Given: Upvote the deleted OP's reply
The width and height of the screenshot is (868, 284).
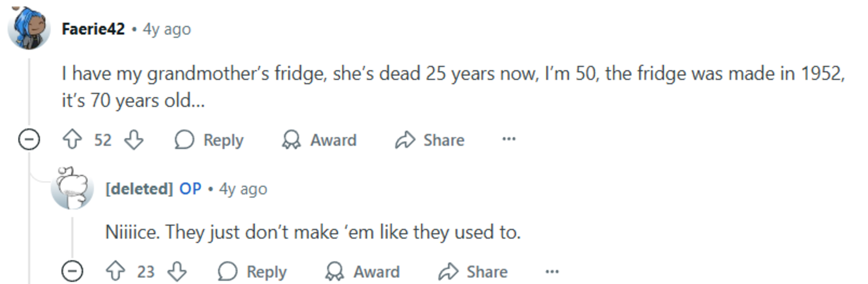Looking at the screenshot, I should click(115, 272).
